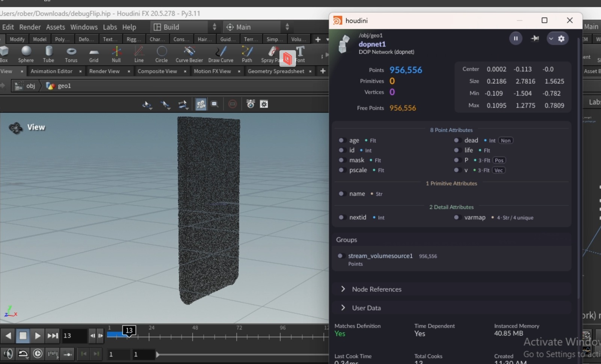Open the Render menu

coord(30,27)
